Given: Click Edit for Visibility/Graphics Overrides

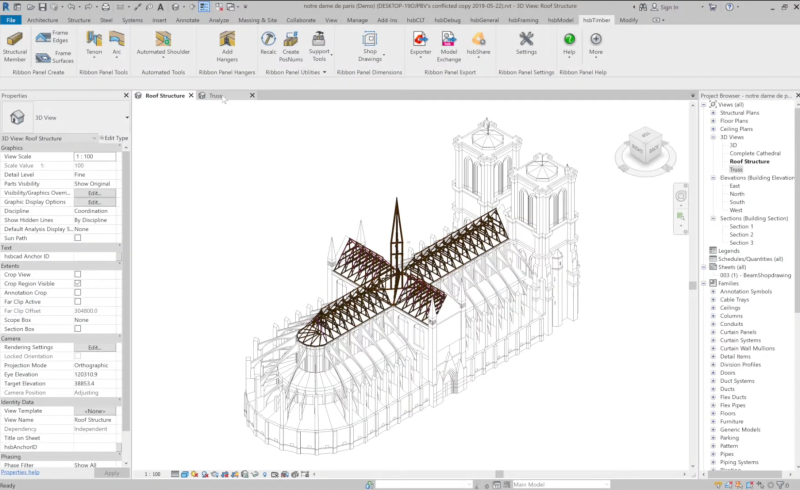Looking at the screenshot, I should point(95,193).
